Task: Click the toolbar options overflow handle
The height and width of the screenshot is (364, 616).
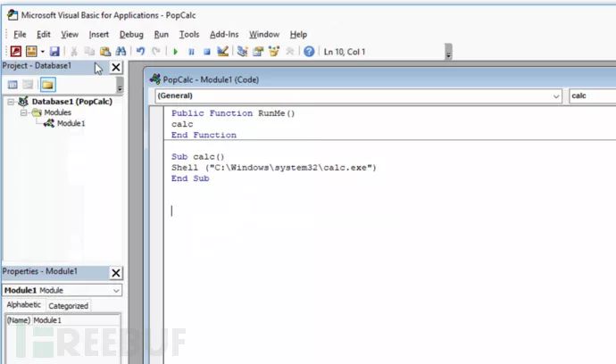Action: [448, 52]
